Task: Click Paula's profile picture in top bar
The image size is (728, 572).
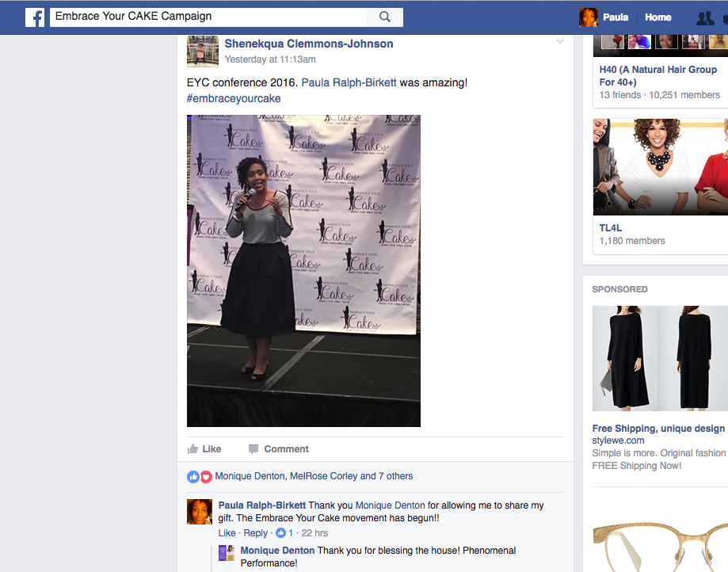Action: pos(588,17)
